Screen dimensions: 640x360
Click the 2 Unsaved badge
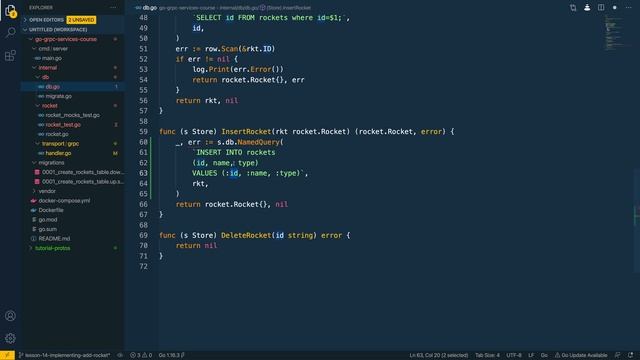coord(82,20)
